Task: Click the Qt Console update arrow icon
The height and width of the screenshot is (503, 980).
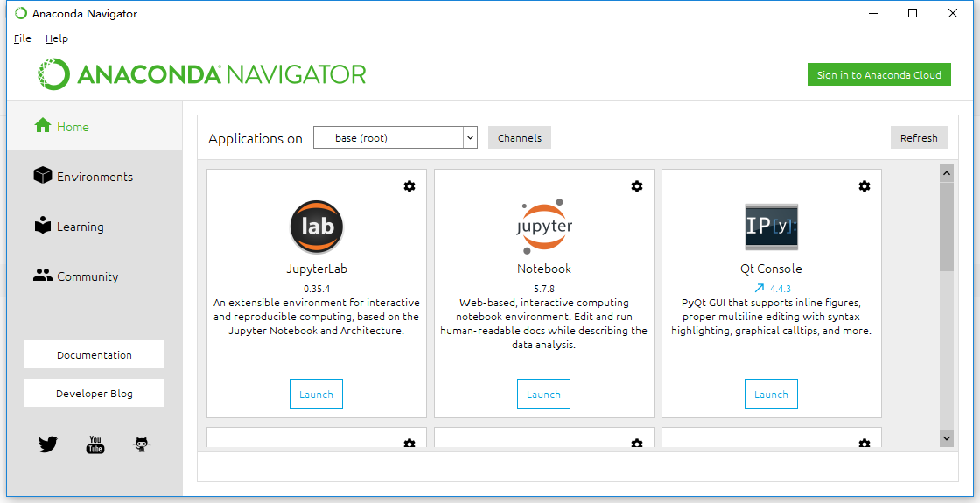Action: pos(759,288)
